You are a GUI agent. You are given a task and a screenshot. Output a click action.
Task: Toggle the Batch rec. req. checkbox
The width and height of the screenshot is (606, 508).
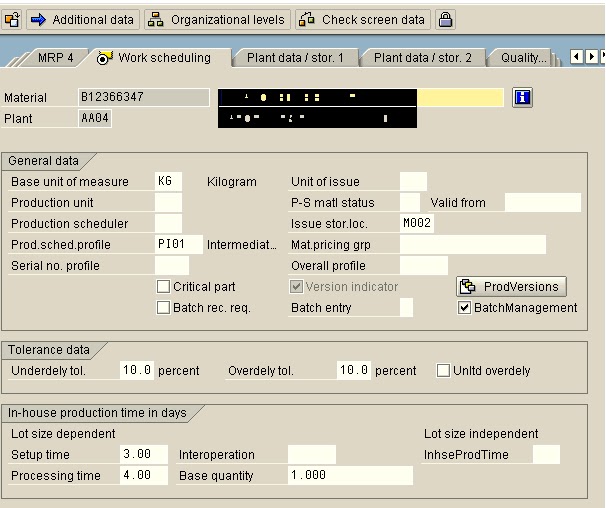click(163, 307)
